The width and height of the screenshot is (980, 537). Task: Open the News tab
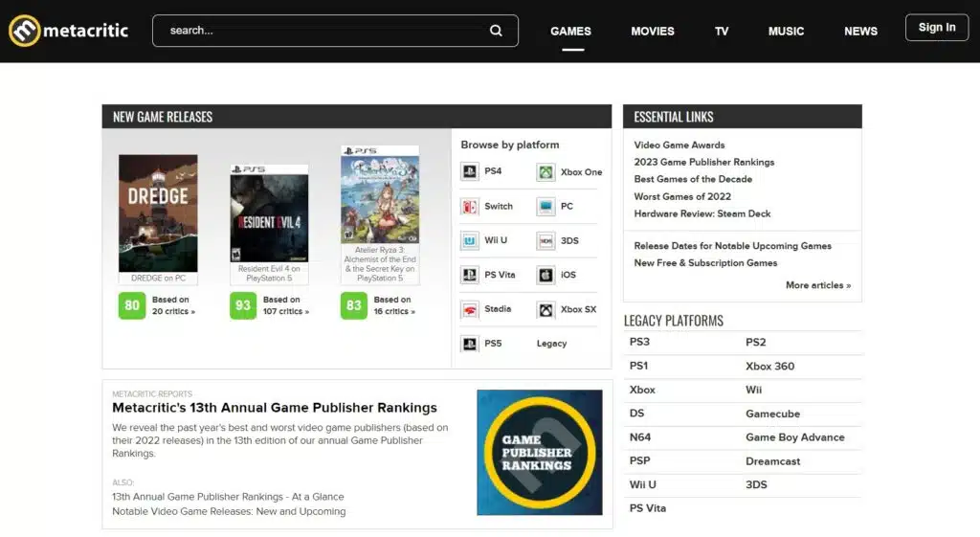coord(860,32)
